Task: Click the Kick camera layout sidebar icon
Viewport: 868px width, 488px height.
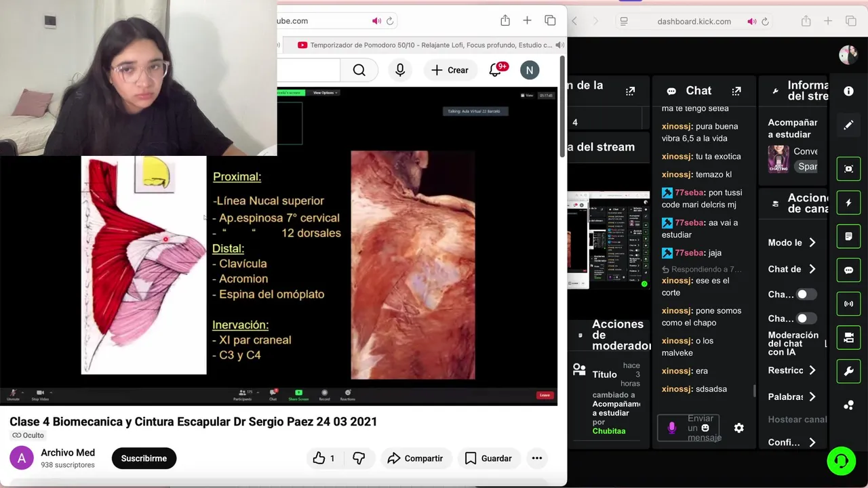Action: pyautogui.click(x=848, y=338)
